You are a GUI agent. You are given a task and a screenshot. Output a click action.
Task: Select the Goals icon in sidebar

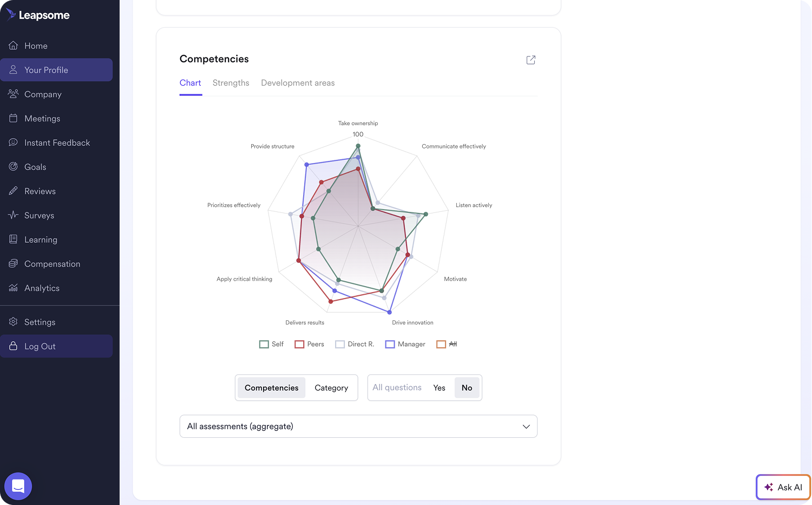click(12, 166)
